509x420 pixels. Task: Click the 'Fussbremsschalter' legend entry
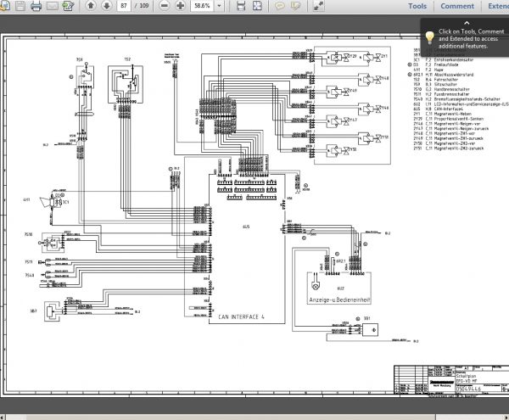452,94
